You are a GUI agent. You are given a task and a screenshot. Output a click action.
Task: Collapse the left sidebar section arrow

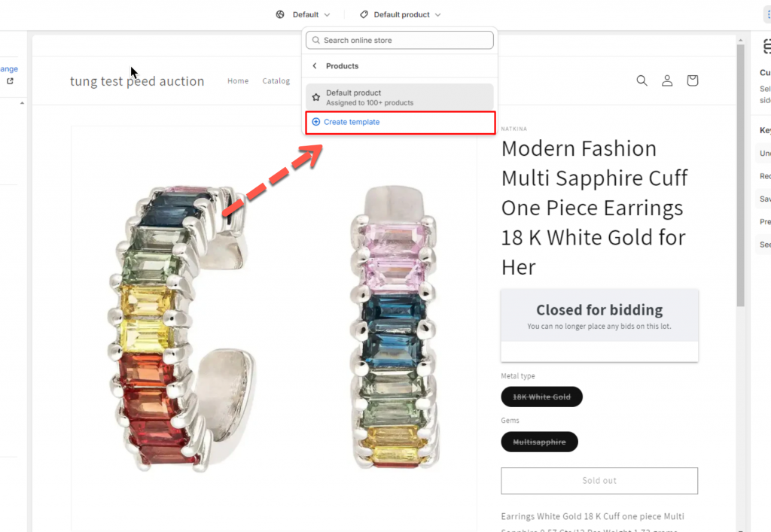tap(22, 102)
